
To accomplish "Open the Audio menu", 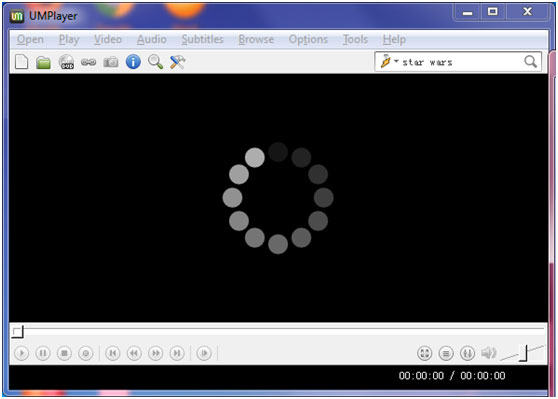I will pyautogui.click(x=152, y=40).
